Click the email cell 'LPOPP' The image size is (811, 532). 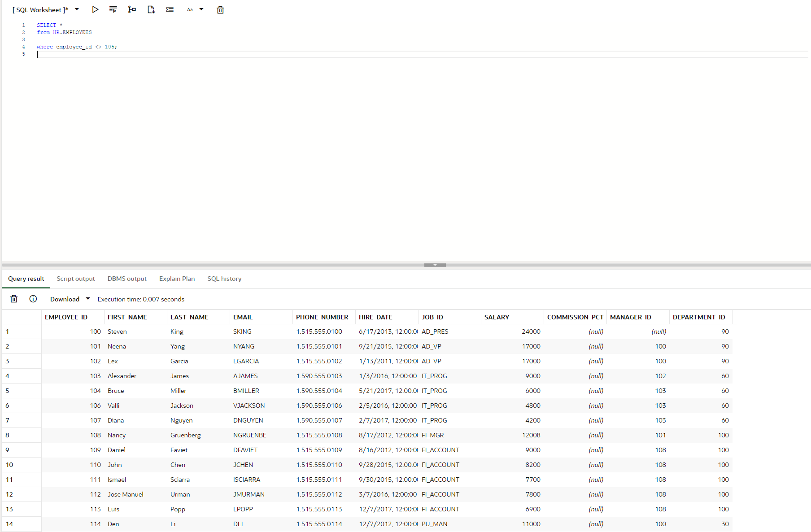click(x=261, y=509)
